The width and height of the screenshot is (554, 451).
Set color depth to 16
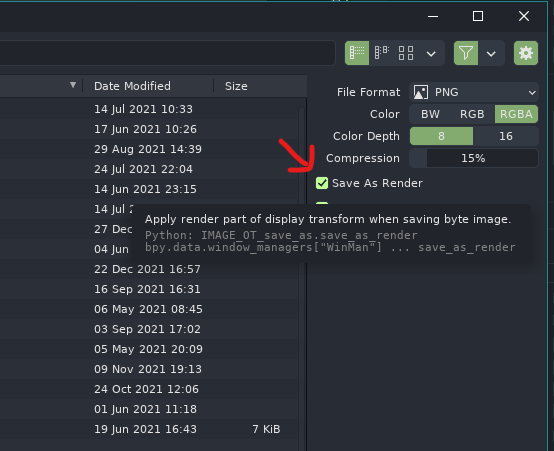point(506,136)
